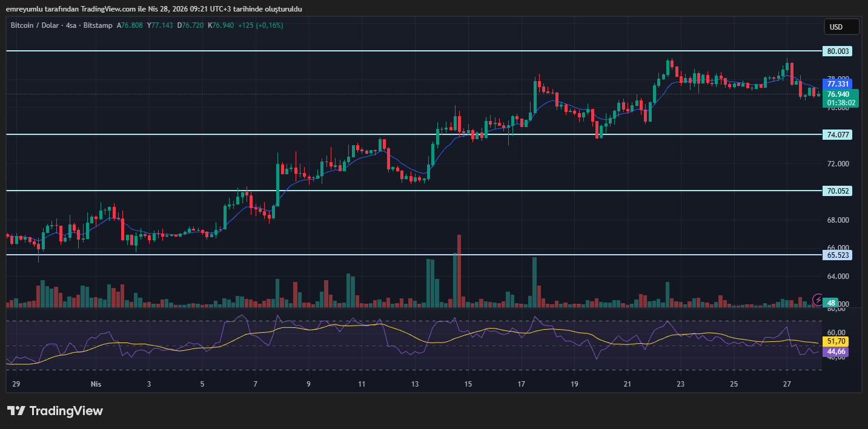This screenshot has height=429, width=868.
Task: Select the 65.523 support line label
Action: pyautogui.click(x=838, y=255)
